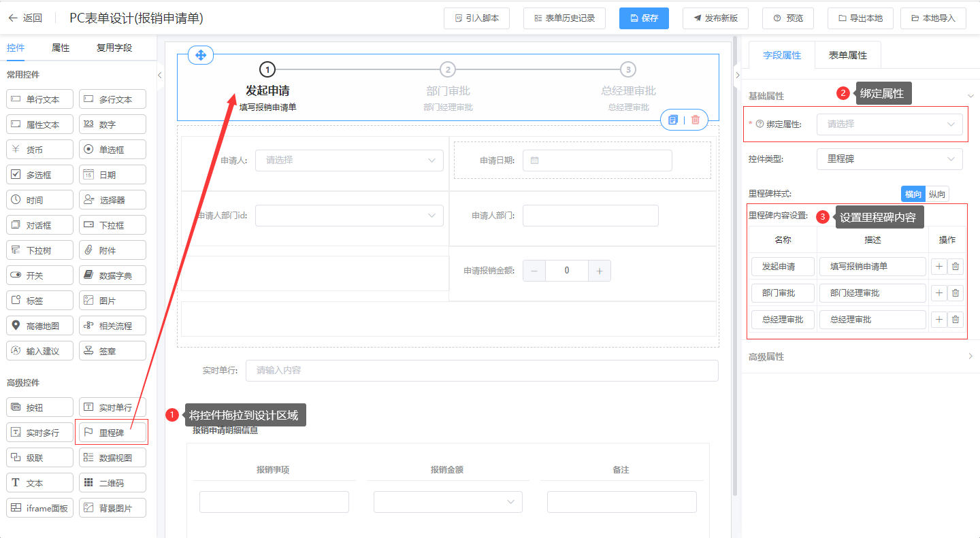This screenshot has width=980, height=538.
Task: Add a row after 部门审批 milestone
Action: [x=939, y=293]
